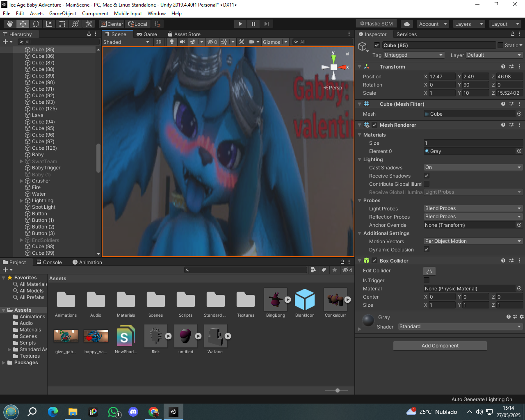Viewport: 525px width, 420px height.
Task: Select the Rect tool
Action: (x=62, y=24)
